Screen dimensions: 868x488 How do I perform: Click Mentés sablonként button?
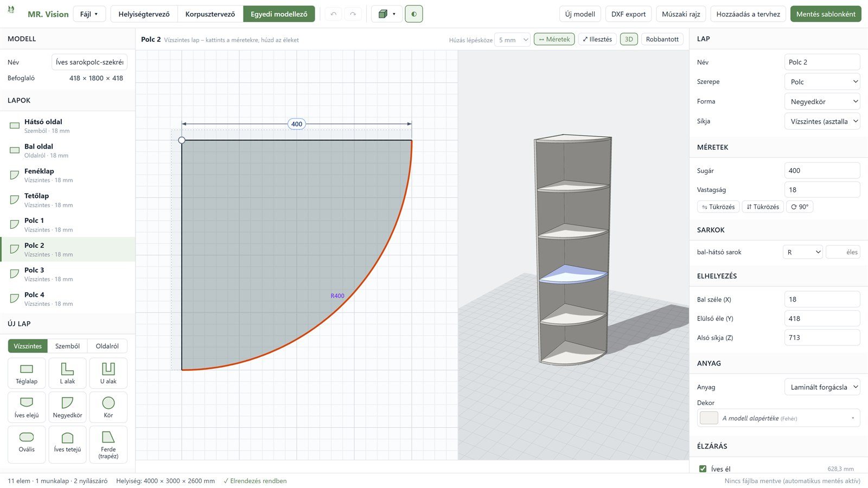[x=826, y=14]
